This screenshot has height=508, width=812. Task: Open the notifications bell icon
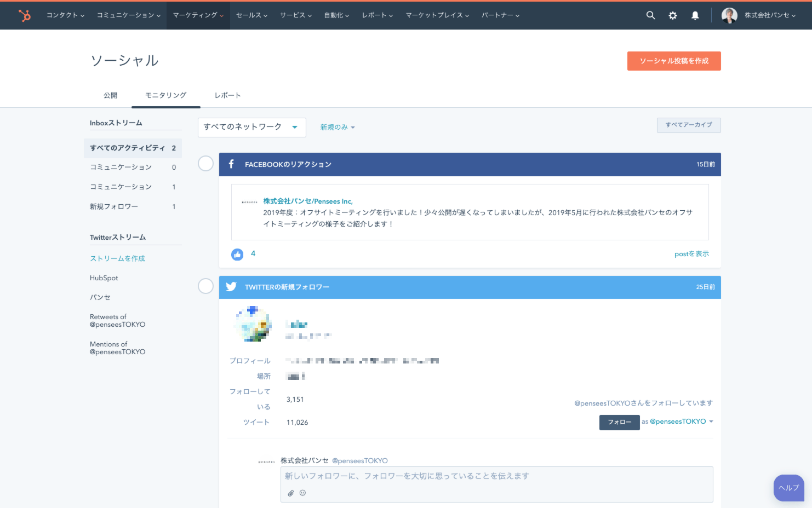click(x=695, y=15)
